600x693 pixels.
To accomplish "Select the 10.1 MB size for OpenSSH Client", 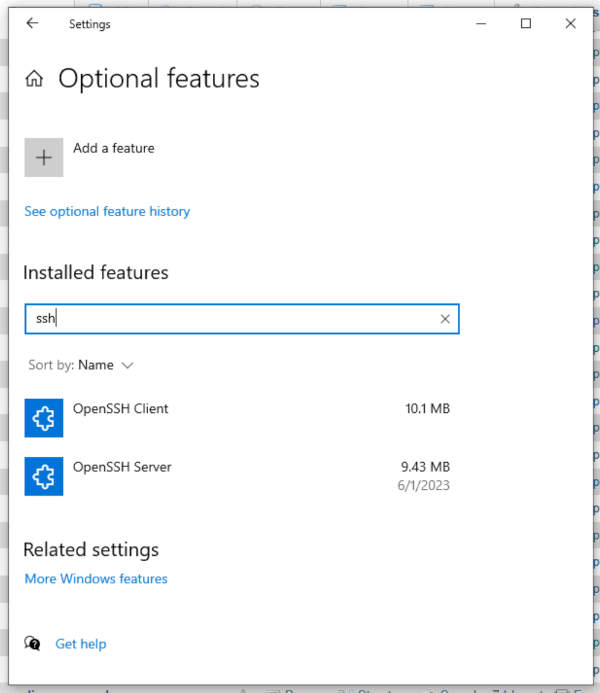I will (427, 408).
